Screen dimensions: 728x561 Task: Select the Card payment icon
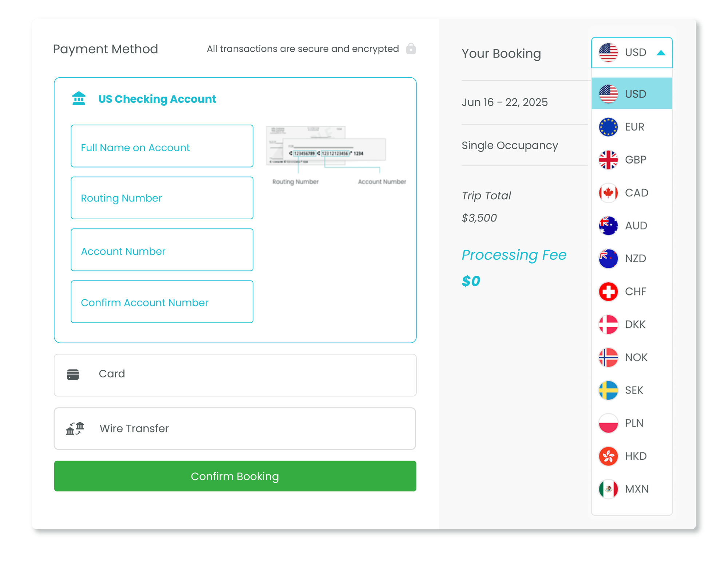[x=73, y=374]
